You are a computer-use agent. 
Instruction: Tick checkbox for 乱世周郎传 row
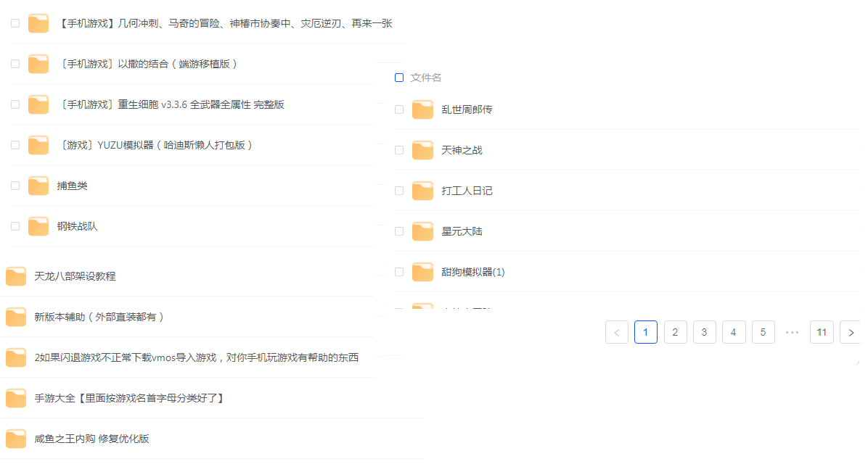tap(399, 109)
